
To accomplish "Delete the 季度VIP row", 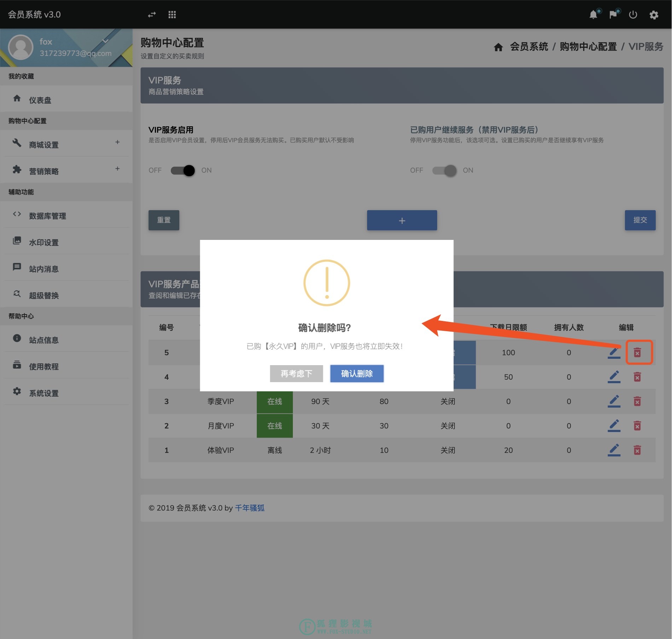I will [637, 401].
